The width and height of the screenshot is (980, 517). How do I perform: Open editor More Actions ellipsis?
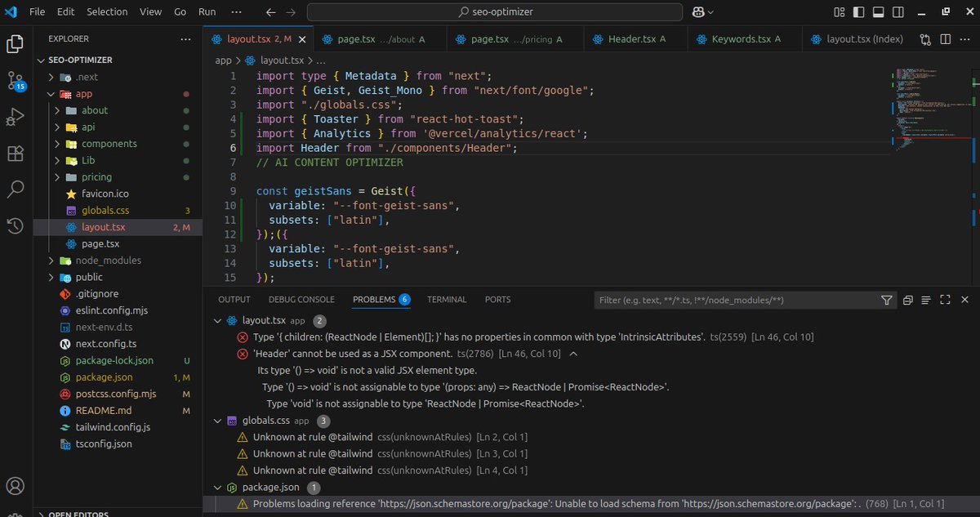coord(964,39)
